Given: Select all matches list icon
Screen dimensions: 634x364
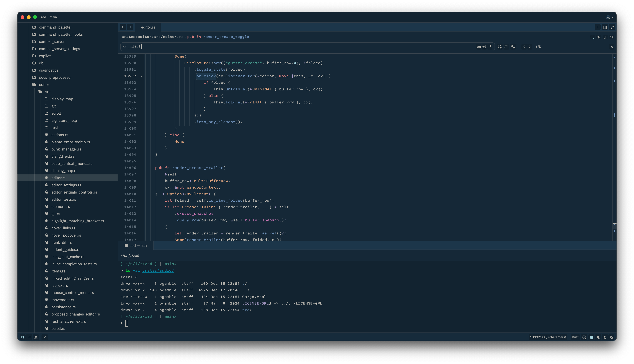Looking at the screenshot, I should pyautogui.click(x=506, y=47).
